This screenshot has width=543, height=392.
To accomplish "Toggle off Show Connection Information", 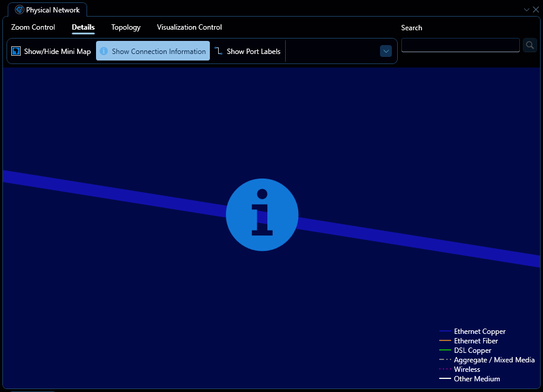I will tap(152, 51).
